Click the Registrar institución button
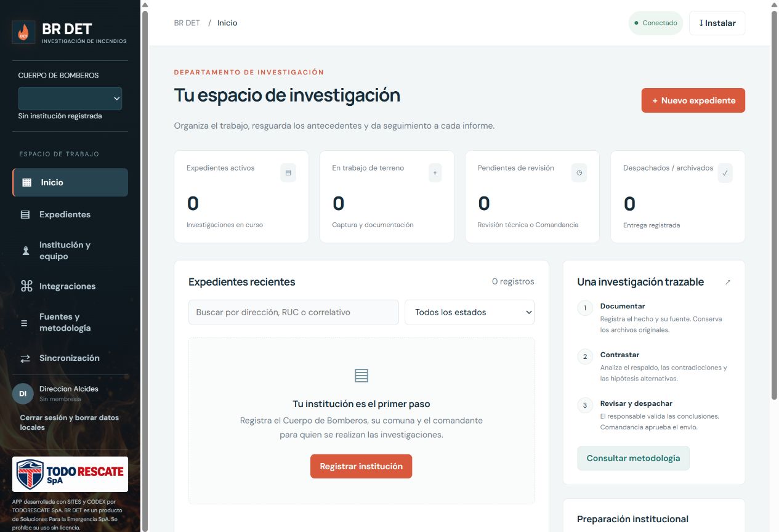 click(x=361, y=466)
